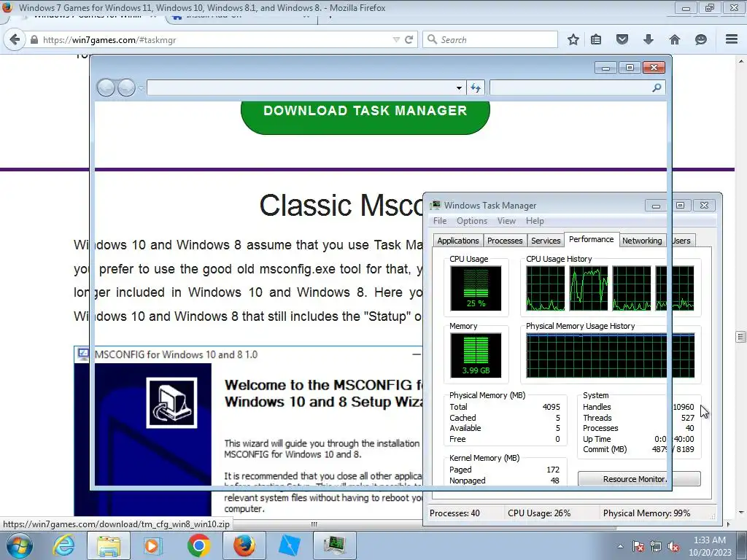Focus the Firefox Search box
Viewport: 747px width, 560px height.
pos(490,39)
